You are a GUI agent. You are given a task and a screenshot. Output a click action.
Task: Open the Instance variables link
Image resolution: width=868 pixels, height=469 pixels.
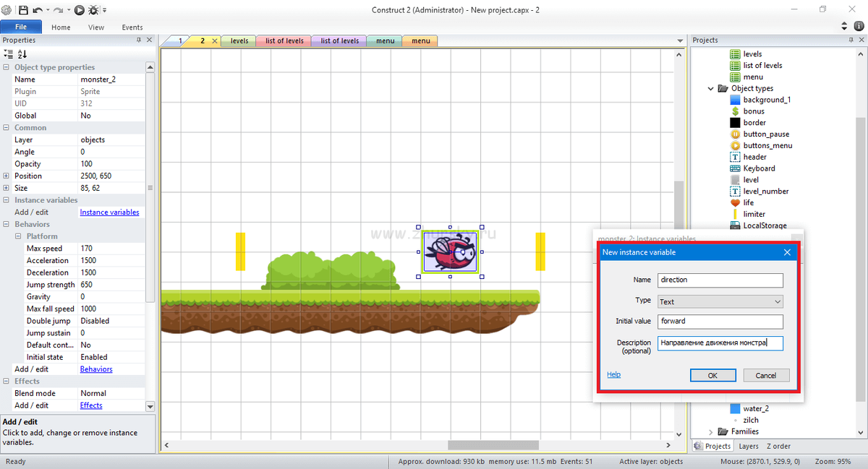pyautogui.click(x=109, y=212)
